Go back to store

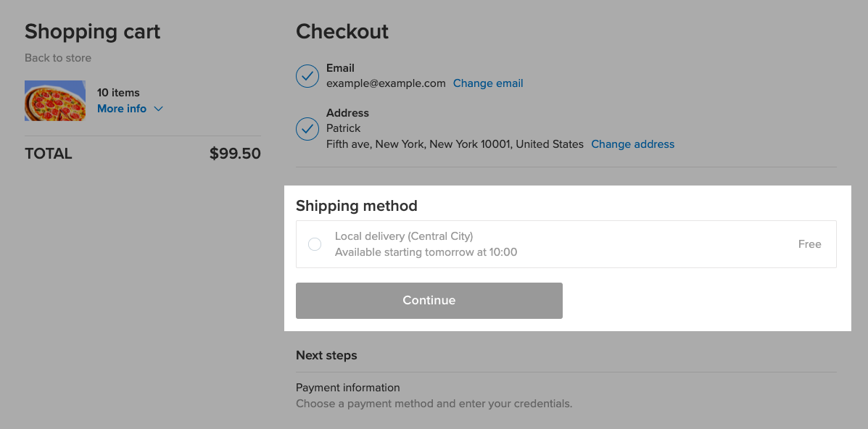click(x=58, y=58)
